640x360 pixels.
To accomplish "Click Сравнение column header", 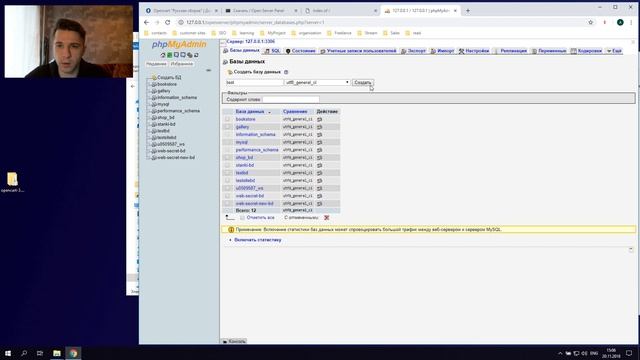I will pyautogui.click(x=295, y=111).
